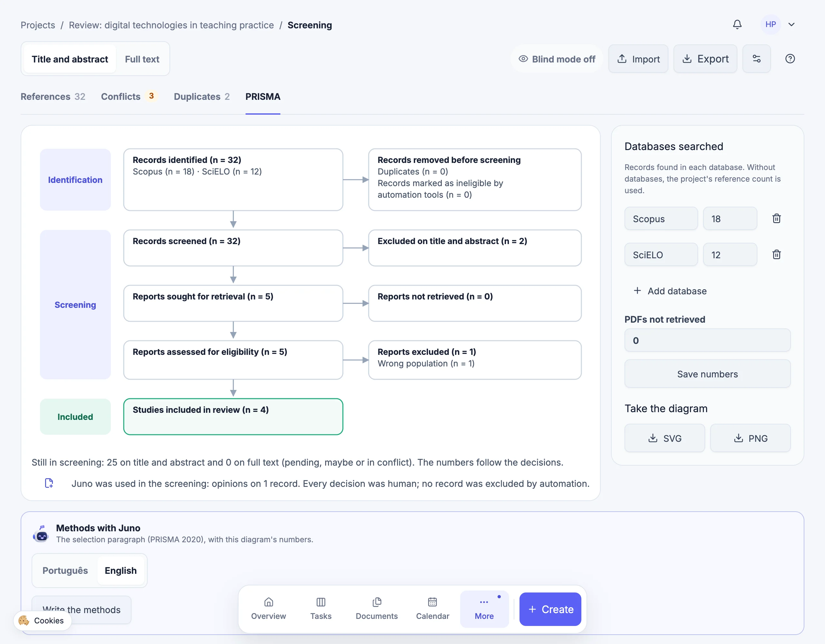Open the notifications bell
Image resolution: width=825 pixels, height=644 pixels.
click(x=737, y=24)
